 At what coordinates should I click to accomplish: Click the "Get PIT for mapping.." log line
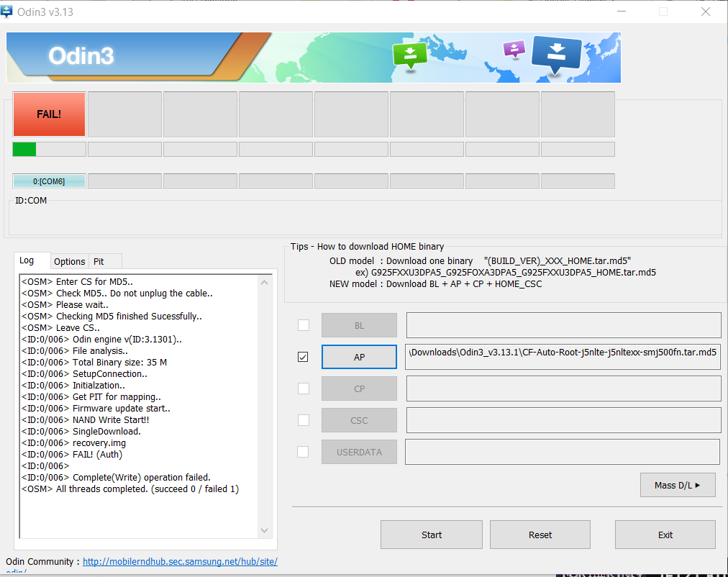coord(91,397)
